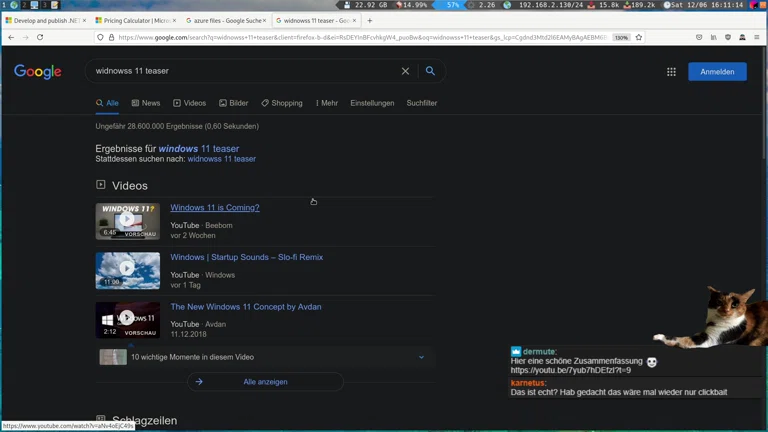The width and height of the screenshot is (768, 432).
Task: Close the 'widnowss 11 teaser' tab
Action: (355, 21)
